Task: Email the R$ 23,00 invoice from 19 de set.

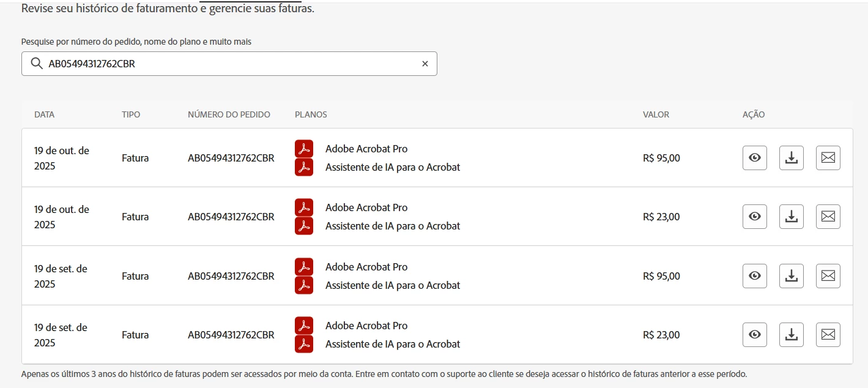Action: [x=828, y=335]
